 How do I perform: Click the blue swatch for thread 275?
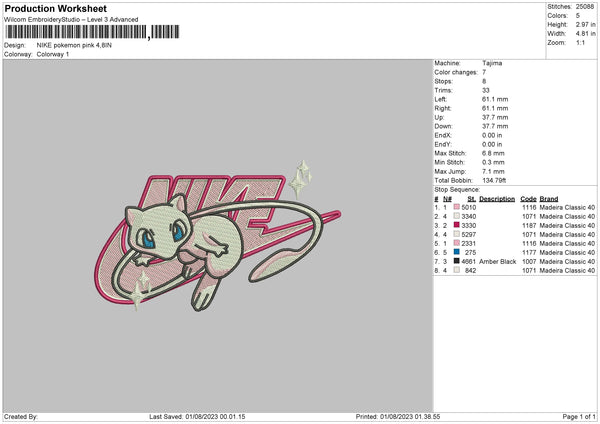[457, 252]
